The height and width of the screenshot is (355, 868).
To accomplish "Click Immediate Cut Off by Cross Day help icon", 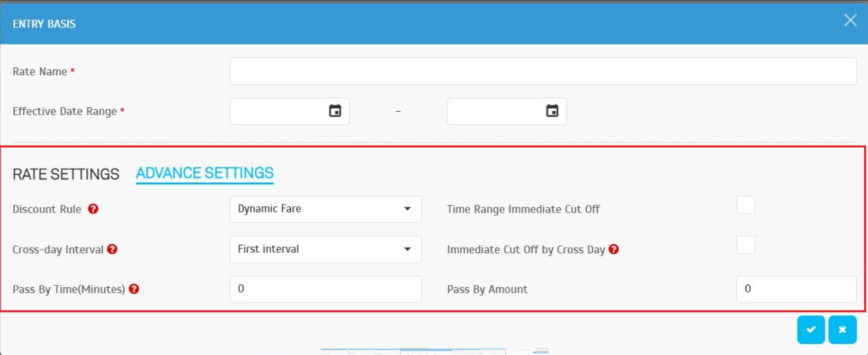I will 614,249.
